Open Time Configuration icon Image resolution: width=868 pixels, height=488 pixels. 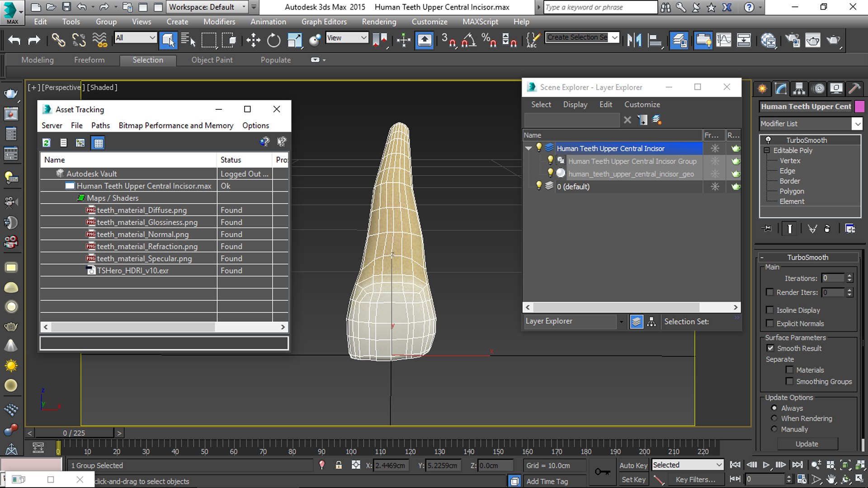click(x=802, y=479)
